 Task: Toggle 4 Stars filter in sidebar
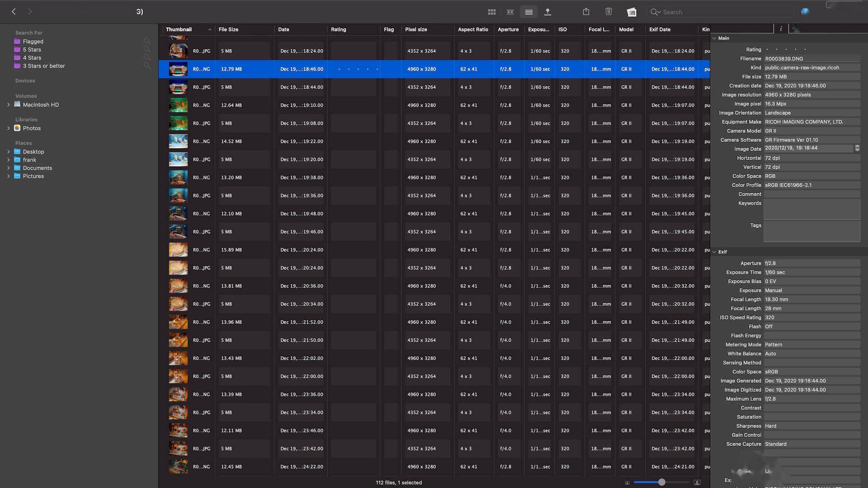pos(32,58)
